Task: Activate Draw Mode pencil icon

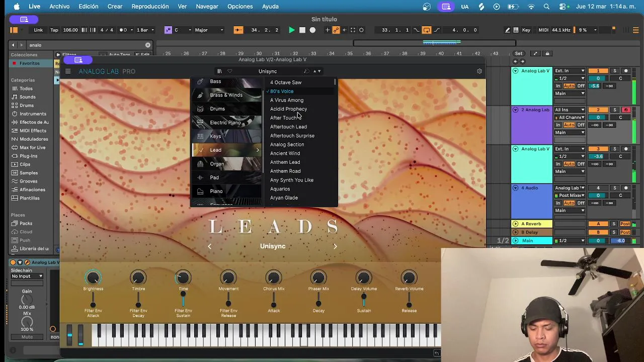Action: [x=507, y=30]
